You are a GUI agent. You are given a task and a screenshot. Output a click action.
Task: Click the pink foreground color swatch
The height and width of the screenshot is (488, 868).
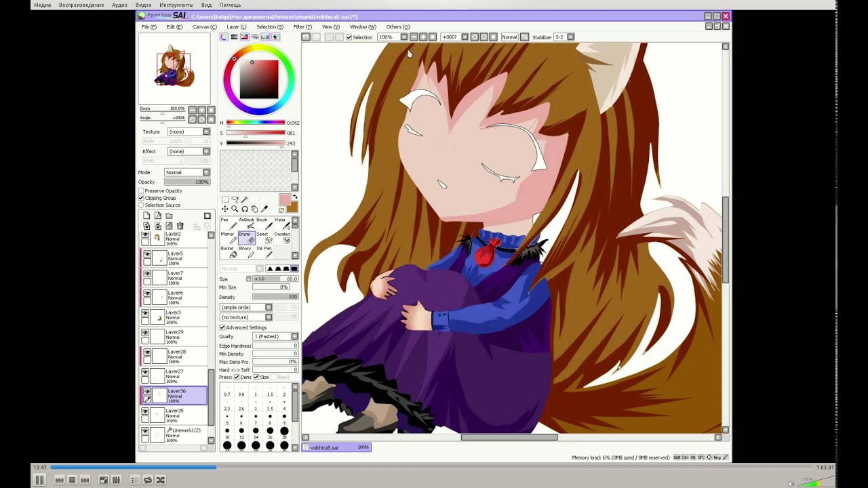click(x=284, y=199)
